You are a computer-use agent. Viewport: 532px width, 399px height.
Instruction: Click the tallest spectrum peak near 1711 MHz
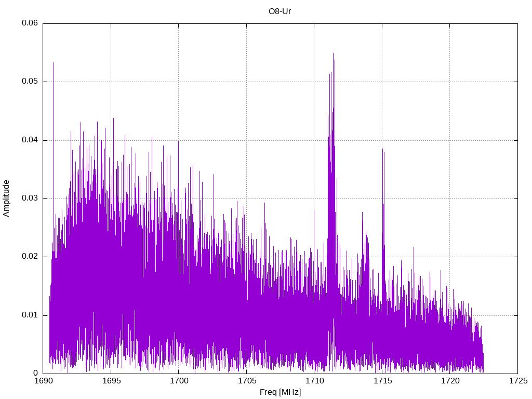tap(333, 54)
